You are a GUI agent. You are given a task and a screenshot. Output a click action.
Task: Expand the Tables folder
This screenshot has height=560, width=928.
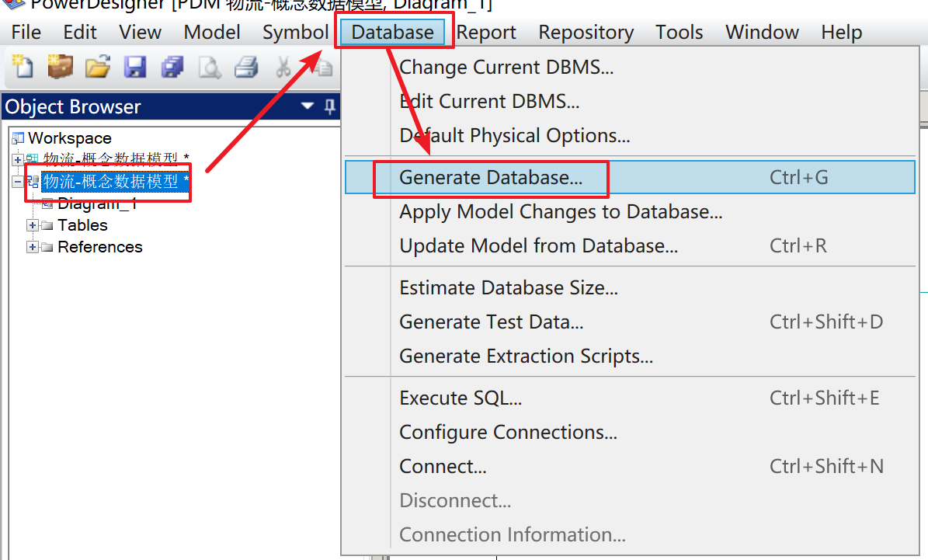(33, 225)
